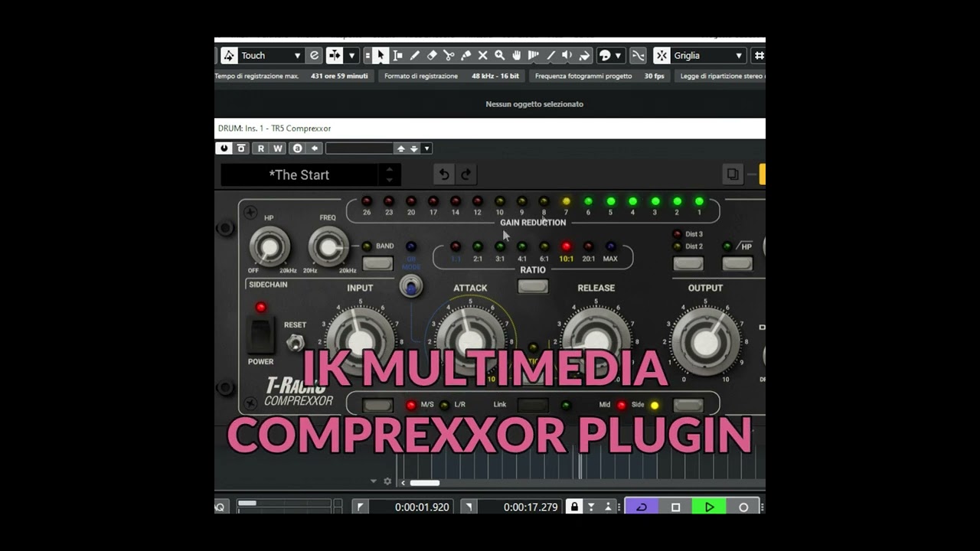Click the T-RackS redo button
This screenshot has width=980, height=551.
pyautogui.click(x=465, y=174)
